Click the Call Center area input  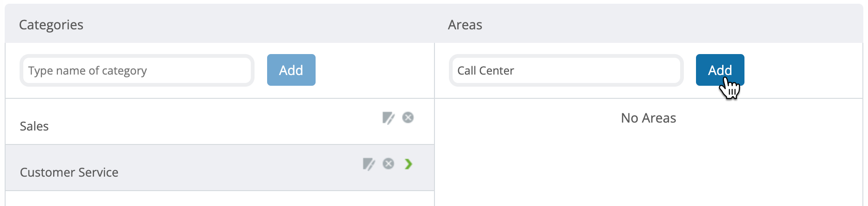tap(566, 70)
